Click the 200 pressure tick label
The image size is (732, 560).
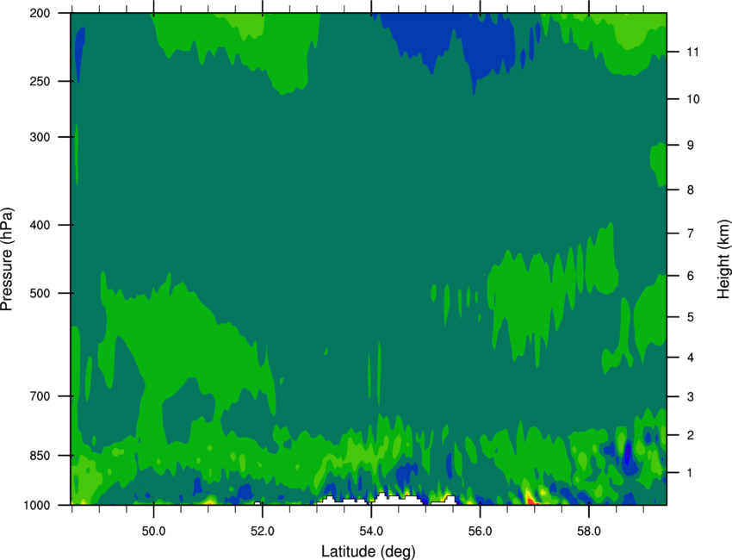coord(40,13)
